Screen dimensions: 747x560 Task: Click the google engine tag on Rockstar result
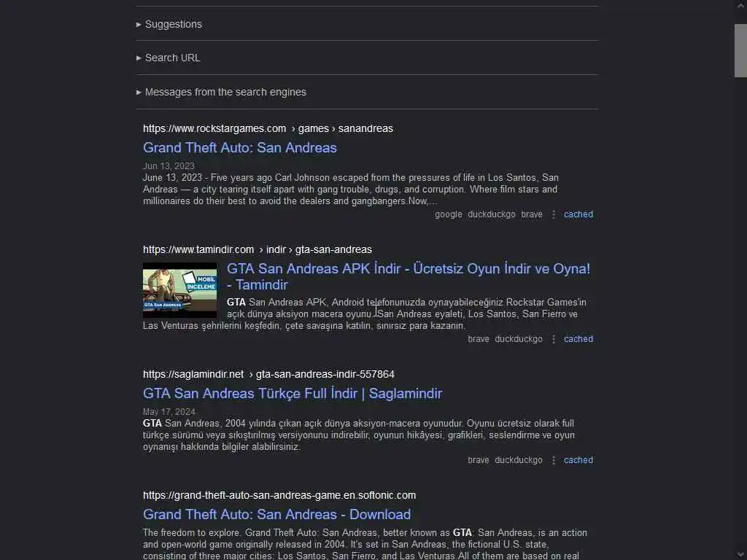[x=449, y=214]
